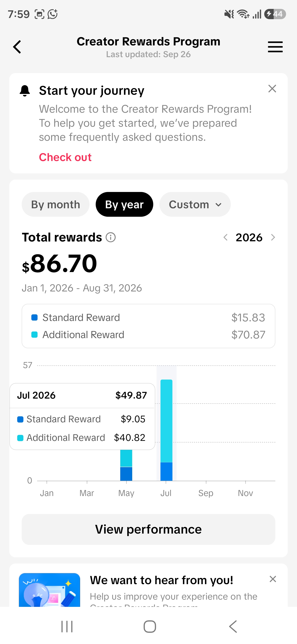
Task: Expand the Custom date range dropdown
Action: pyautogui.click(x=195, y=205)
